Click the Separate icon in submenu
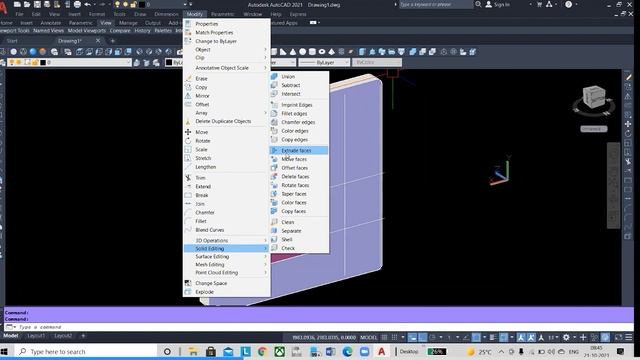 (x=274, y=231)
